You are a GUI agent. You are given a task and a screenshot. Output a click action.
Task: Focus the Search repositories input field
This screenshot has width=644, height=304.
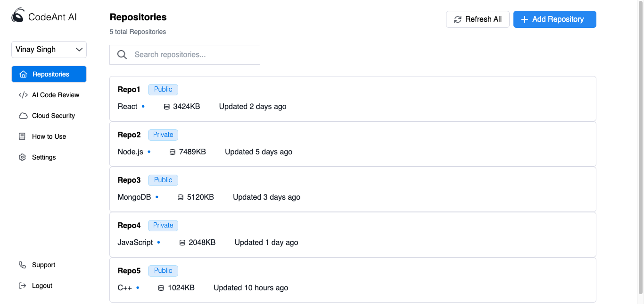coord(193,55)
